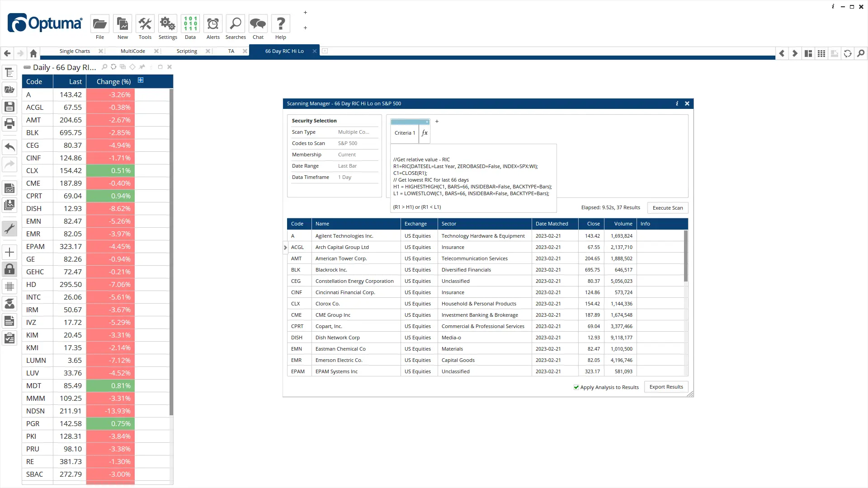The image size is (868, 488).
Task: Add a new page tab with plus icon
Action: [x=325, y=51]
